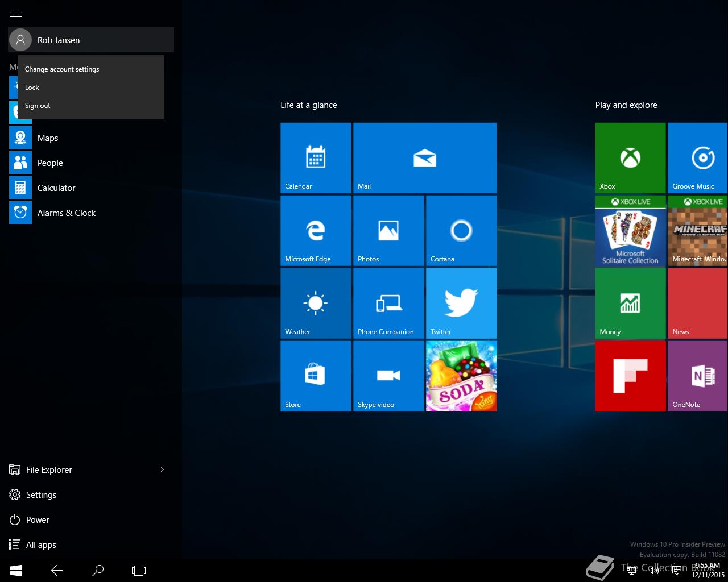Open the taskbar Search icon
Screen dimensions: 728x582
(x=98, y=570)
